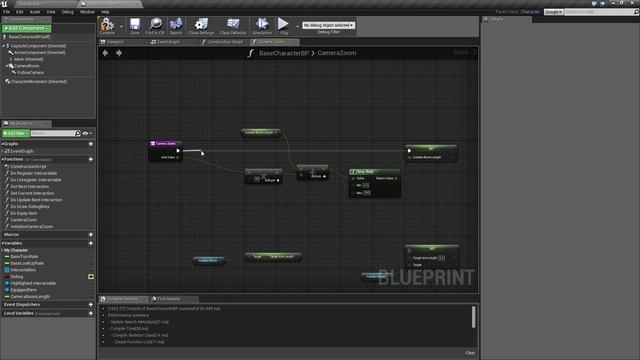Add a new function with plus icon

(x=91, y=159)
